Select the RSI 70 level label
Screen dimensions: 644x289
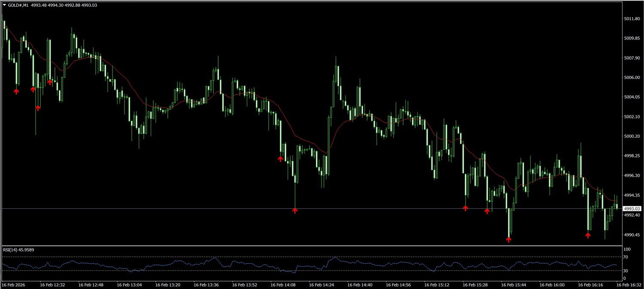[x=626, y=257]
